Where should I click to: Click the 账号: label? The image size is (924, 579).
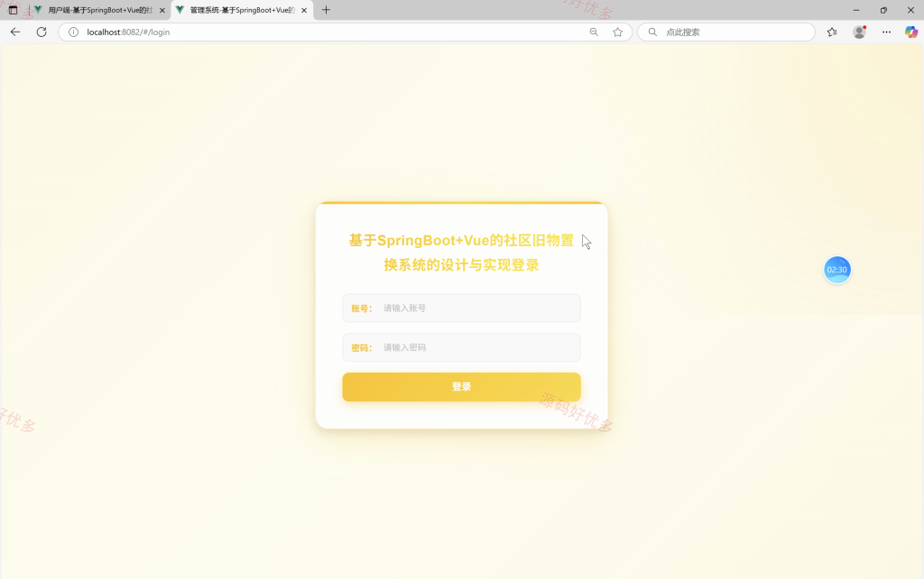(x=362, y=308)
